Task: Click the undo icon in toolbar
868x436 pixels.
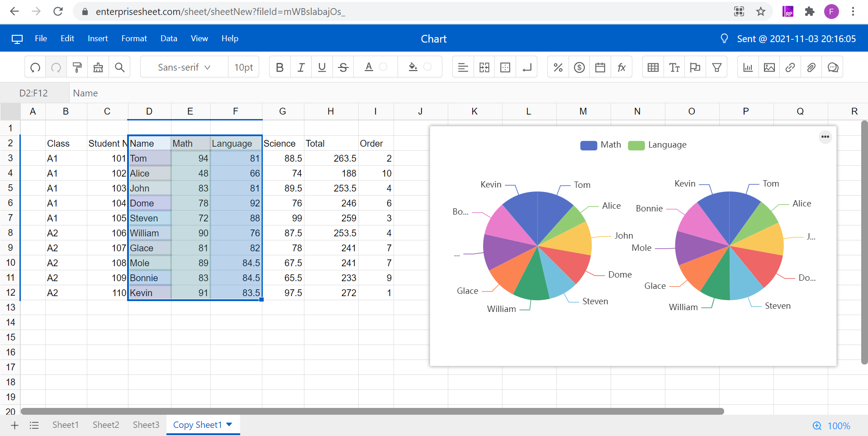Action: tap(35, 67)
